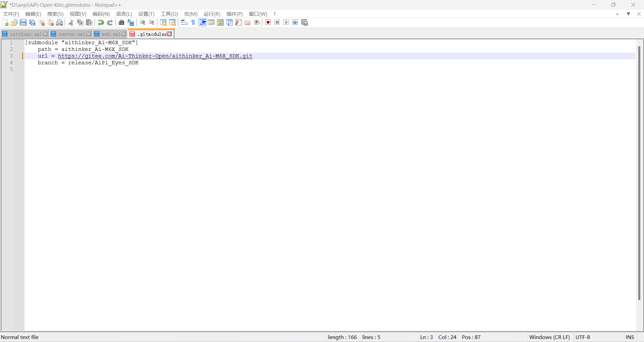Open the 文件(F) menu
This screenshot has height=342, width=644.
coord(11,14)
